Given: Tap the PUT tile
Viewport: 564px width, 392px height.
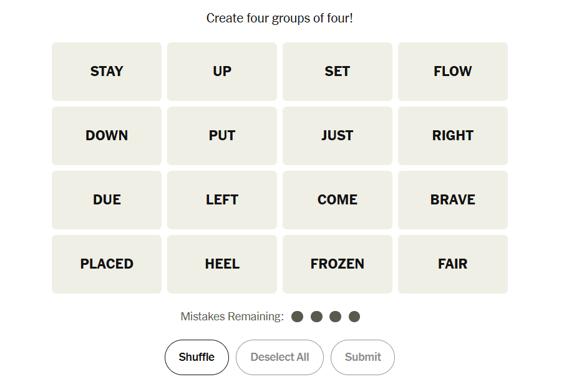Looking at the screenshot, I should point(222,136).
